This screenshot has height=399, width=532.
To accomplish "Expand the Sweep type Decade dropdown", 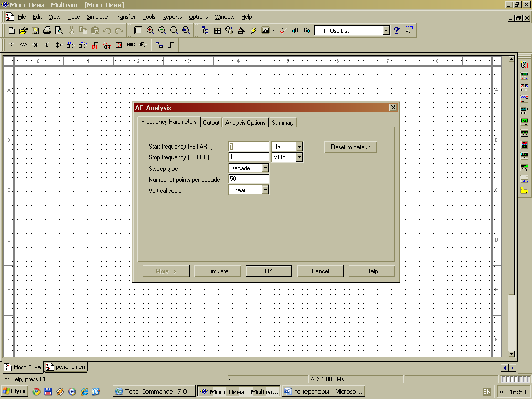I will [265, 168].
